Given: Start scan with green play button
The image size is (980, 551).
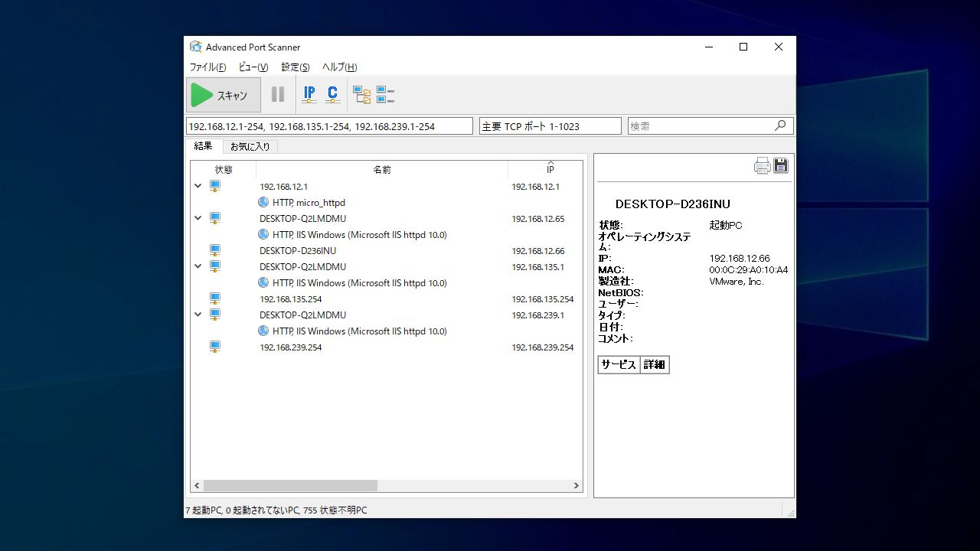Looking at the screenshot, I should click(x=223, y=95).
